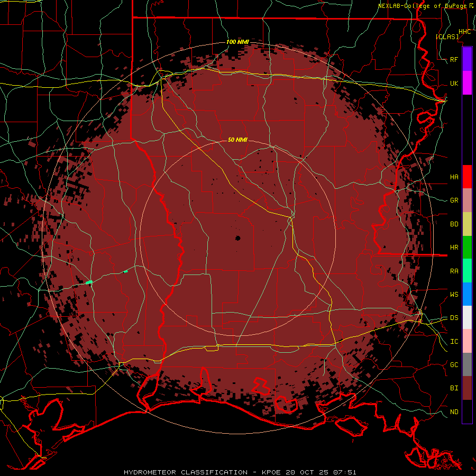Click the 'BD' legend label
This screenshot has width=476, height=476.
click(454, 224)
